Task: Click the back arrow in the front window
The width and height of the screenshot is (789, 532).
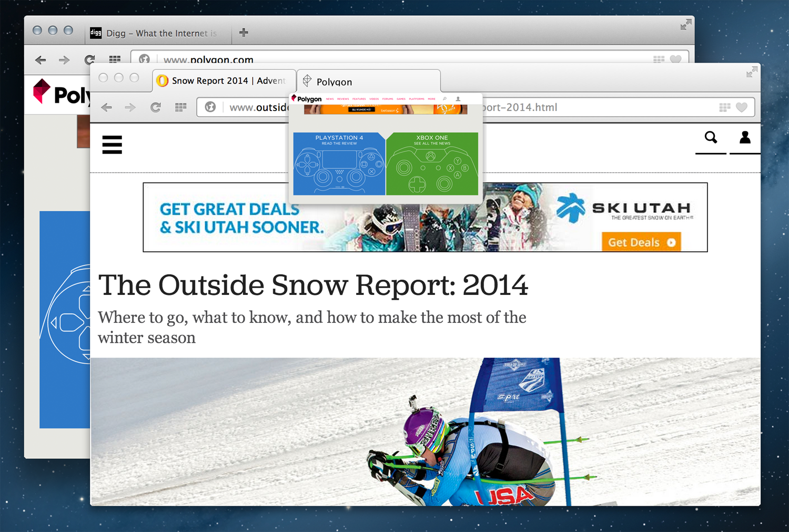Action: (x=107, y=107)
